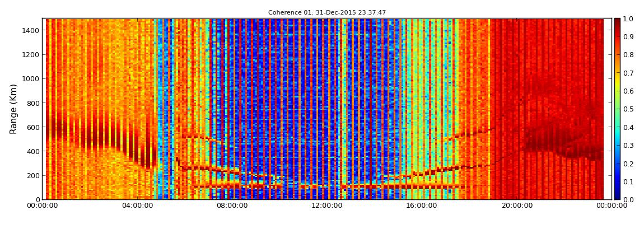This screenshot has height=228, width=644.
Task: Click the 12:00:00 x-axis tick label
Action: [326, 206]
